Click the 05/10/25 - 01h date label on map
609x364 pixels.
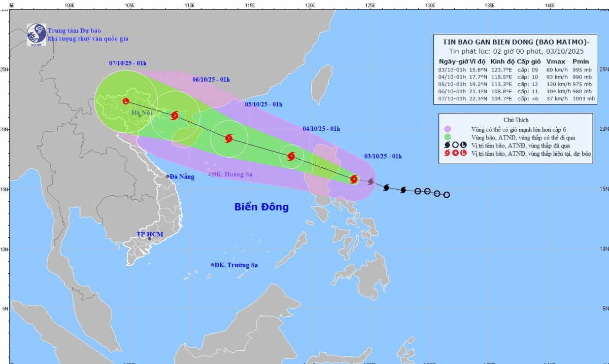coord(263,104)
